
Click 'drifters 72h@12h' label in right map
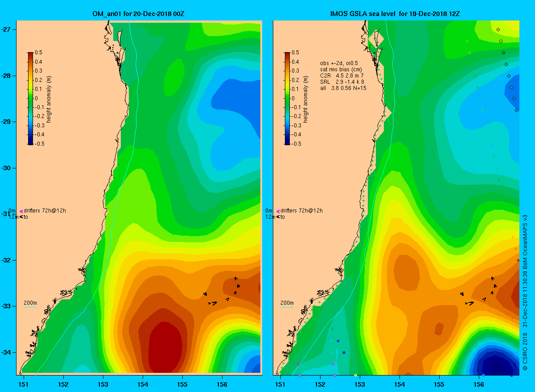point(302,211)
